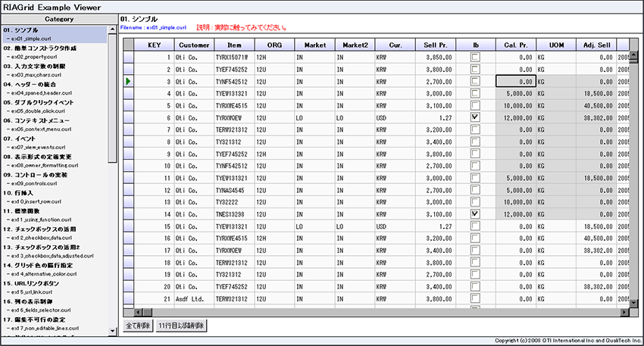Check the lb checkbox in row 1
Viewport: 644px width, 346px height.
pos(475,57)
